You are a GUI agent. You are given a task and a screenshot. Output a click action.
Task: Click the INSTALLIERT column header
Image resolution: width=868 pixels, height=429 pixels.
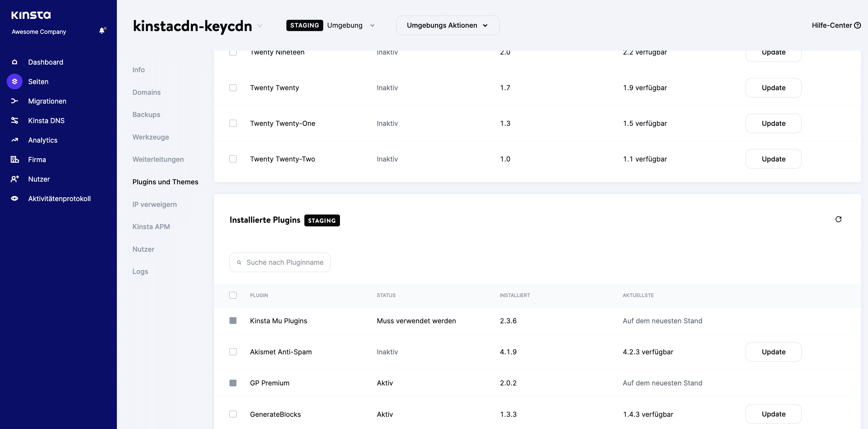(515, 296)
